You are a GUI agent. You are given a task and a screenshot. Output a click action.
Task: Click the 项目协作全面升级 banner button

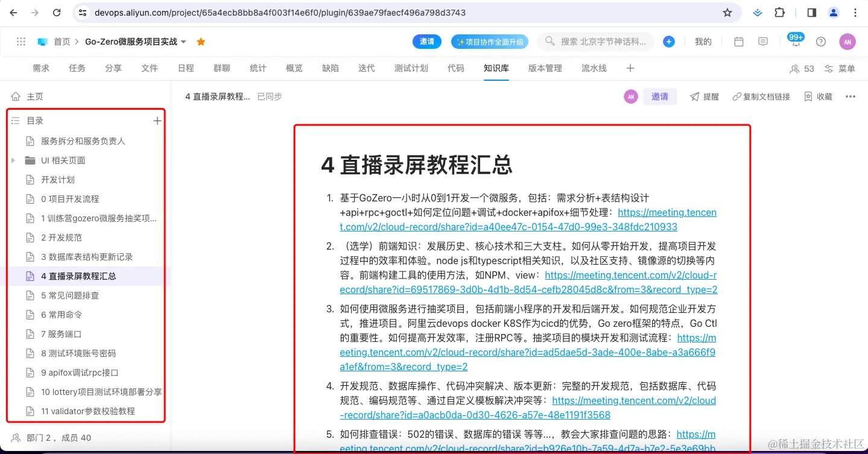click(490, 42)
